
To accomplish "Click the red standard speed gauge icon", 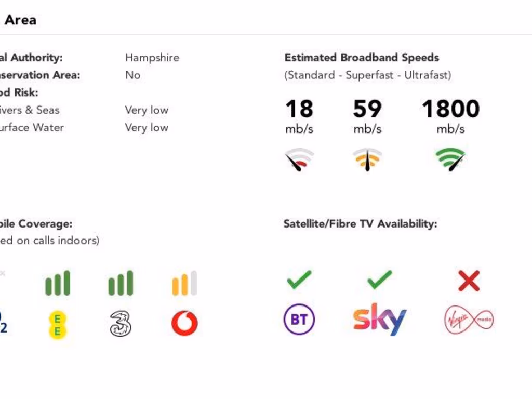I will [x=299, y=159].
